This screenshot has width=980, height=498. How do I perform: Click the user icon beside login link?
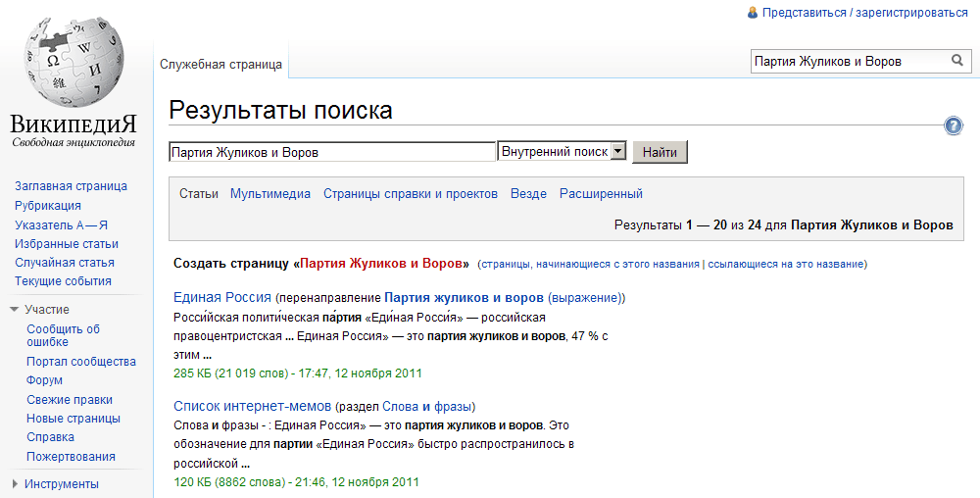coord(753,13)
